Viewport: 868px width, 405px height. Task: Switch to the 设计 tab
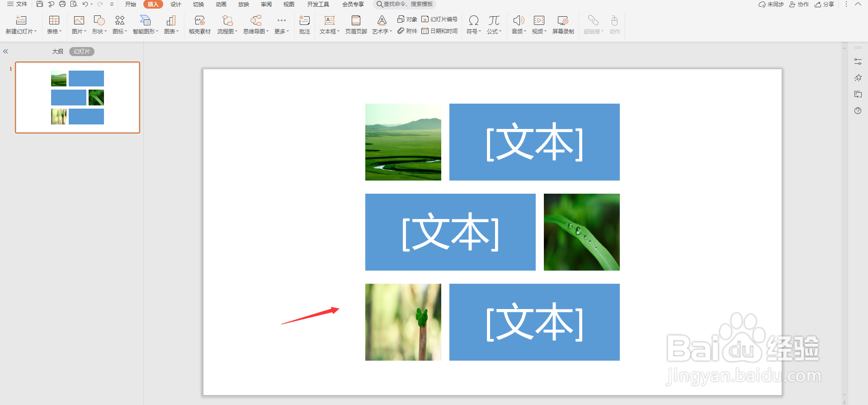coord(176,4)
